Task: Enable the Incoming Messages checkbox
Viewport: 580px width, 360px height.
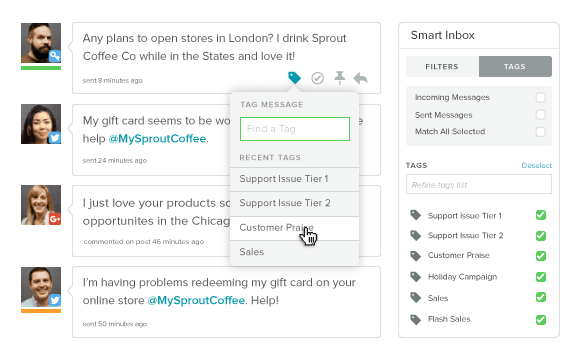Action: [540, 97]
